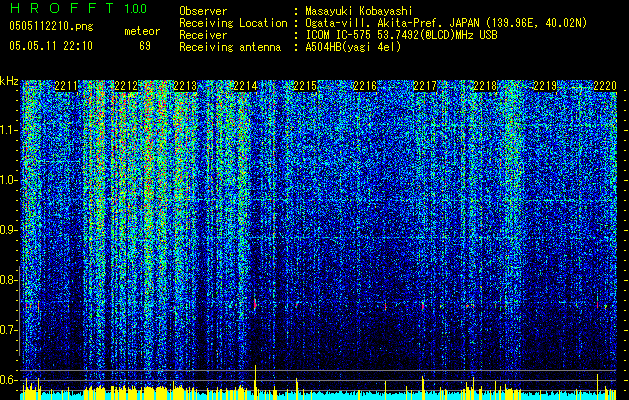The width and height of the screenshot is (629, 400).
Task: Click the tall yellow spike near 2214
Action: click(256, 382)
